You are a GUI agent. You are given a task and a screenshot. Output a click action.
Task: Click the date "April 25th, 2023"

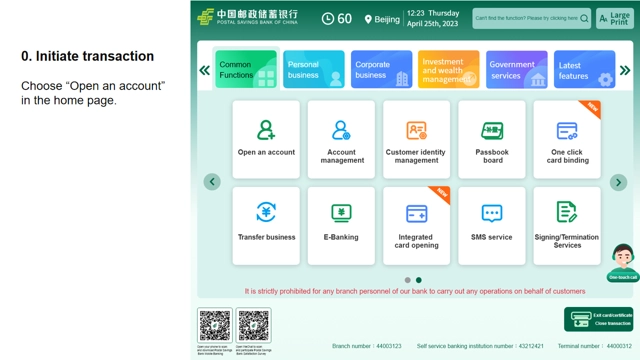(x=432, y=24)
